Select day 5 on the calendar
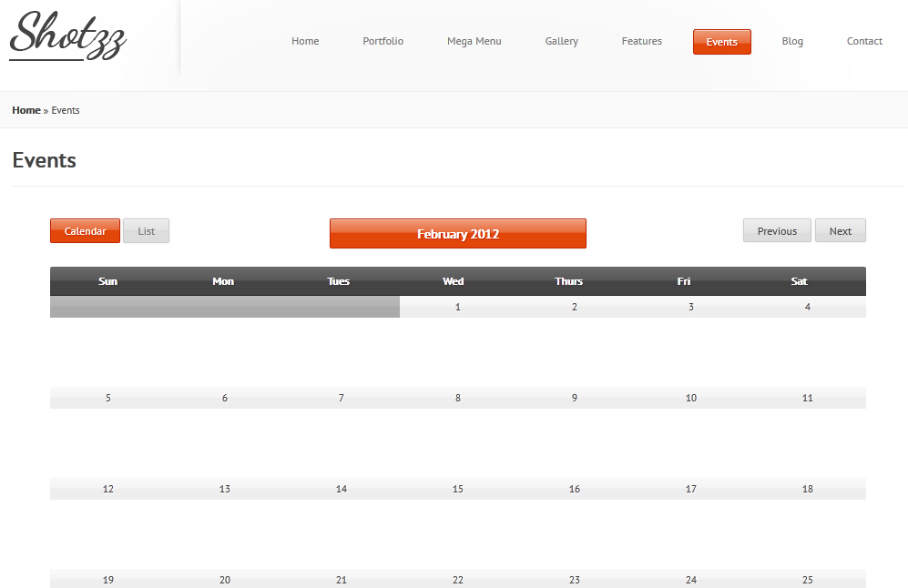 click(108, 398)
